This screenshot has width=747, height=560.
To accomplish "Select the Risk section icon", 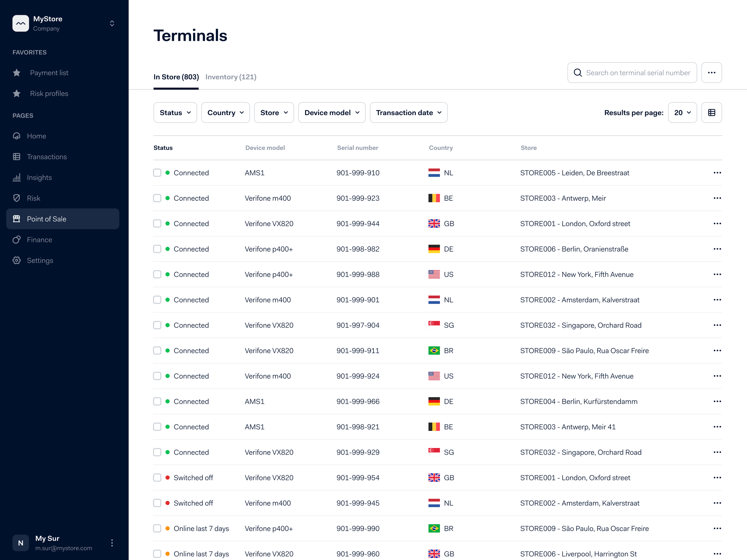I will click(x=16, y=198).
